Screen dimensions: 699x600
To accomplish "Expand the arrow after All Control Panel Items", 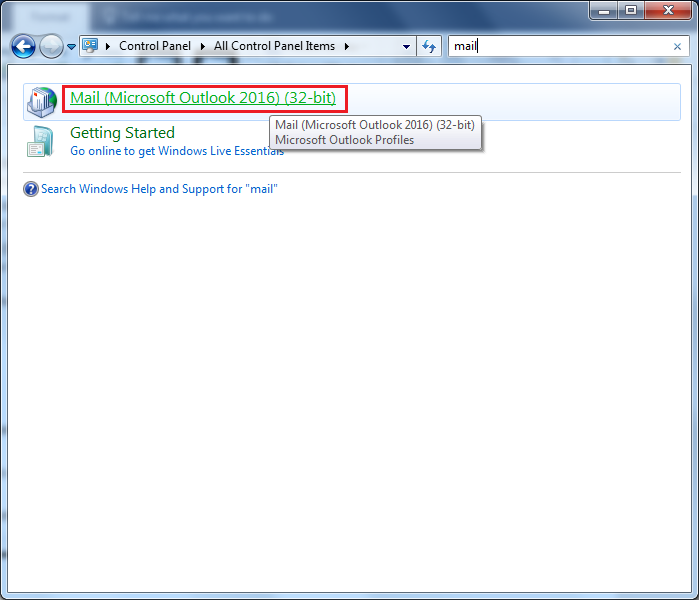I will point(346,46).
